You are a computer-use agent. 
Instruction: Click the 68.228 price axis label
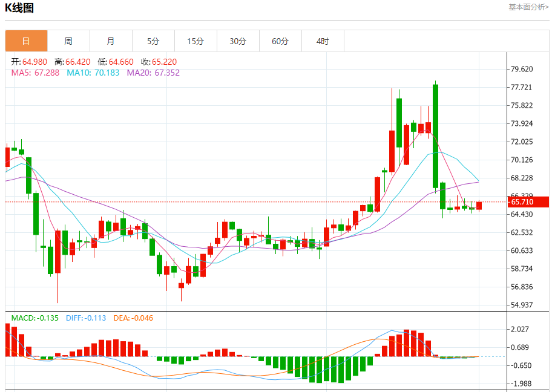tap(522, 178)
